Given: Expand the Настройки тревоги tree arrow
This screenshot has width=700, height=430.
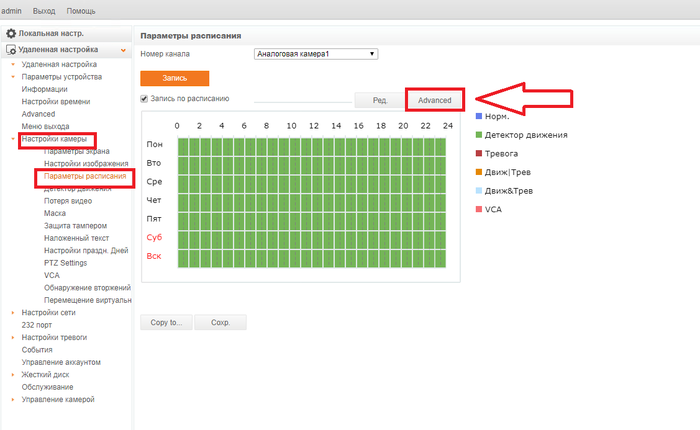Looking at the screenshot, I should point(13,338).
